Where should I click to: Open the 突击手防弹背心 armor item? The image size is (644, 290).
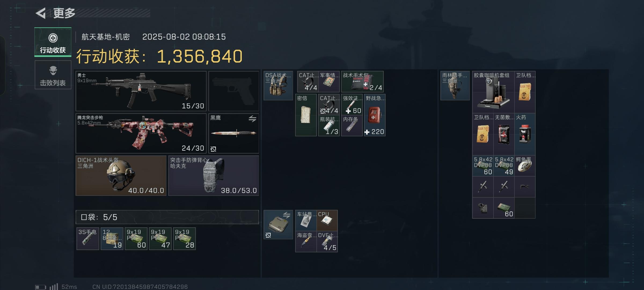214,175
